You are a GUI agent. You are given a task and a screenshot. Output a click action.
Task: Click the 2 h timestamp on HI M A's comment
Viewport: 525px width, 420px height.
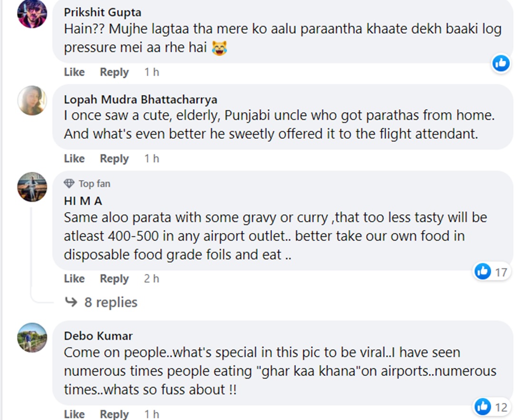(151, 279)
